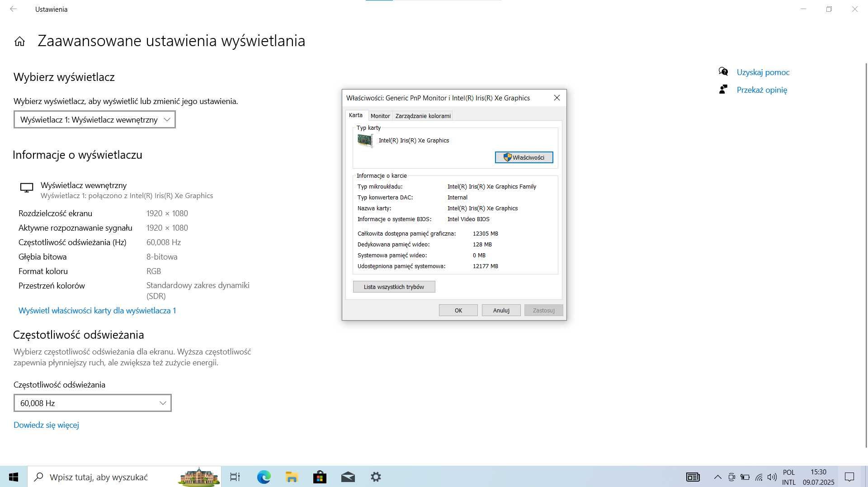Image resolution: width=868 pixels, height=487 pixels.
Task: Switch to the Zarządzanie kolorami tab
Action: [x=423, y=116]
